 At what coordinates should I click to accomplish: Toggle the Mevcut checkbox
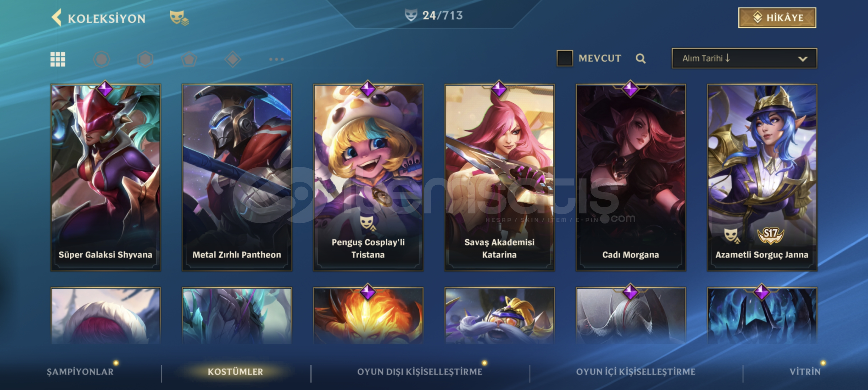tap(565, 58)
